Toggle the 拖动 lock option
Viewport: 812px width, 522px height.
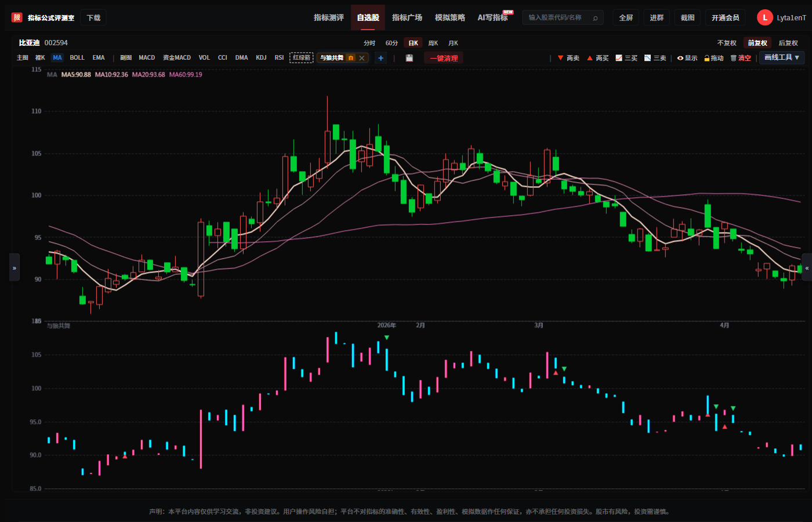[714, 58]
